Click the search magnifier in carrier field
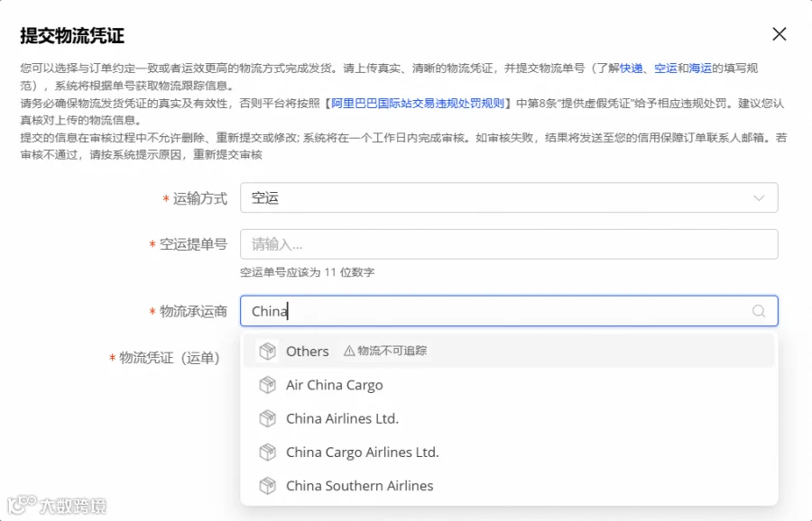This screenshot has width=812, height=521. pos(759,311)
